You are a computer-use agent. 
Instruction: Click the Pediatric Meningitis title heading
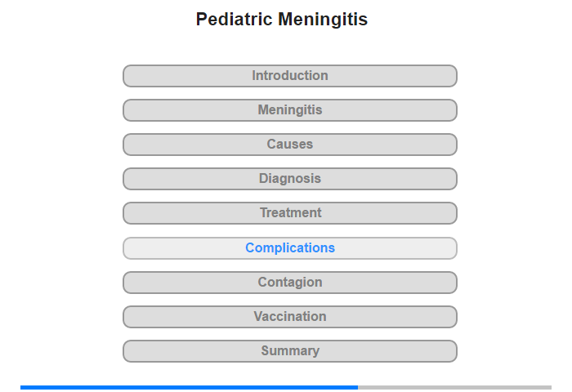click(x=282, y=20)
